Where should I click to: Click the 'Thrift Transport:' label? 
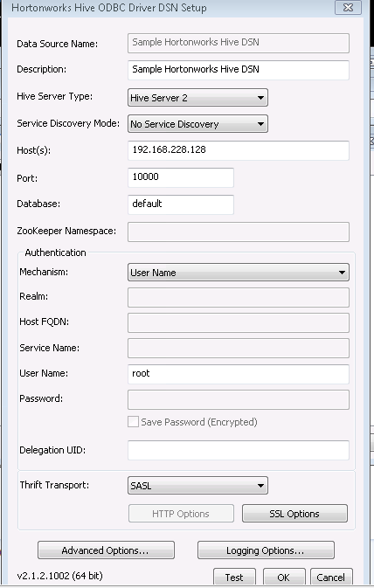tap(54, 485)
